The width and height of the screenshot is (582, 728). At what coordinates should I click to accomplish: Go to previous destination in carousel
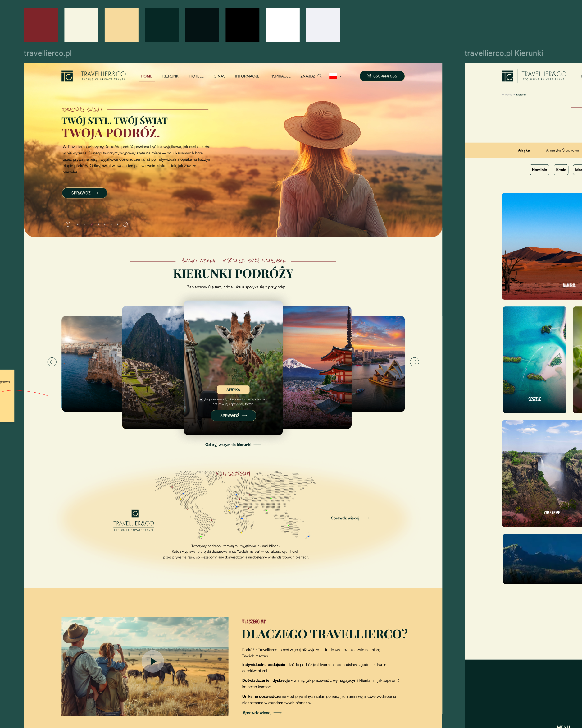[52, 362]
